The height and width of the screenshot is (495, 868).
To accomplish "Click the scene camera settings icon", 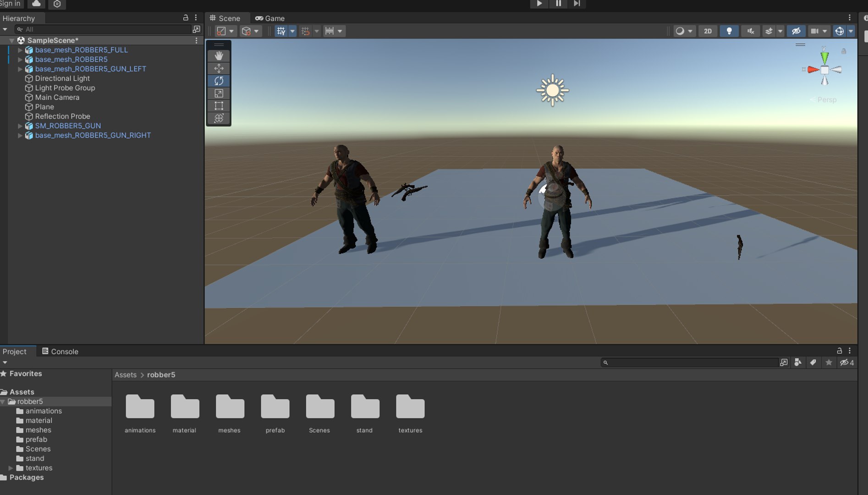I will pos(814,31).
